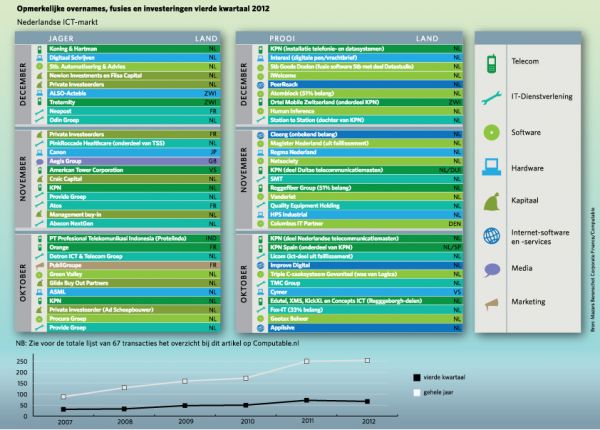Click the Kapitaal money bag legend icon
Image resolution: width=600 pixels, height=430 pixels.
coord(492,202)
